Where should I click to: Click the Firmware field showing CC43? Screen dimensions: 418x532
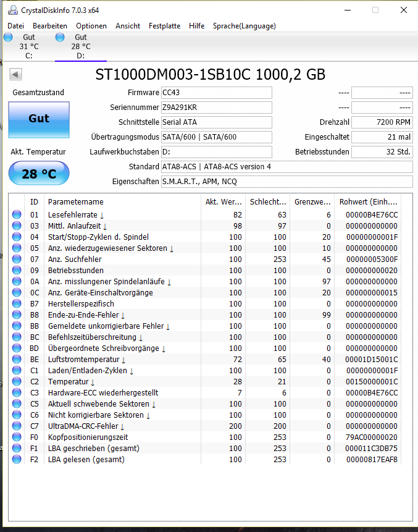click(217, 93)
